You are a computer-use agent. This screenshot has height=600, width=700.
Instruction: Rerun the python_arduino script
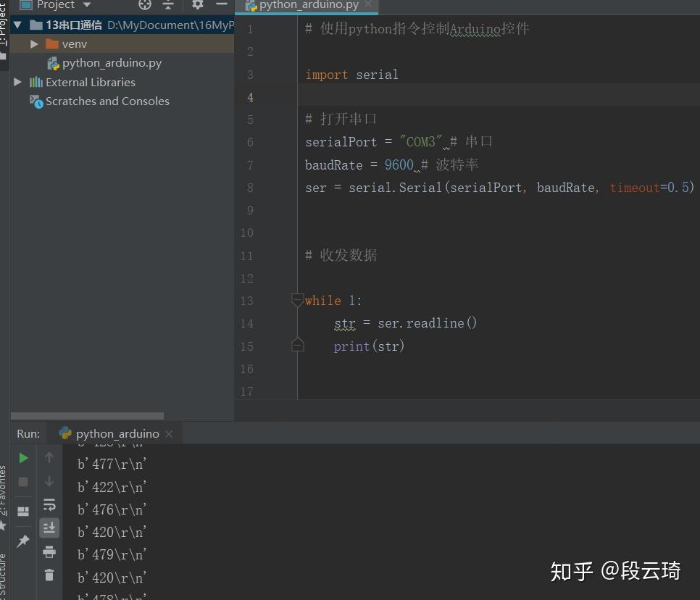[22, 457]
